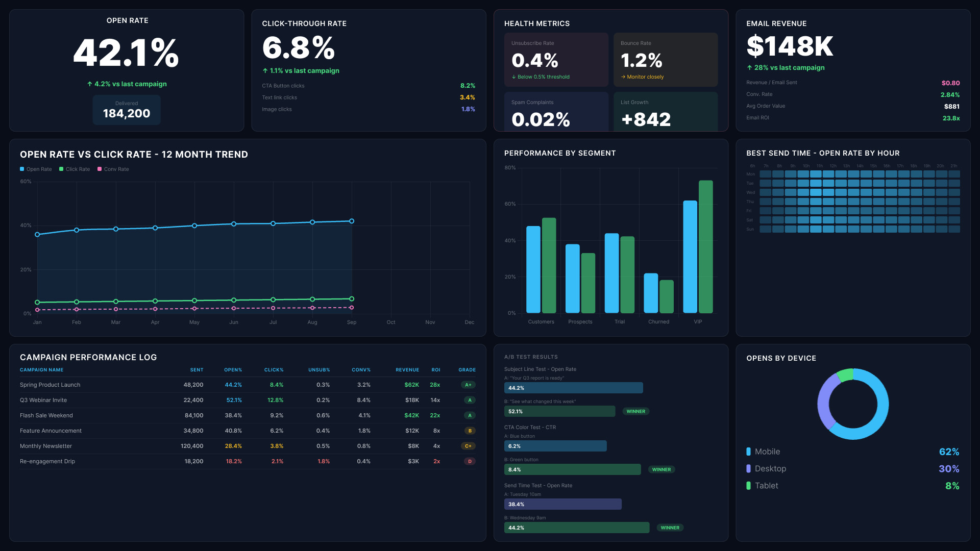Click the CTA Button clicks 8.2% value
This screenshot has height=551, width=980.
468,86
